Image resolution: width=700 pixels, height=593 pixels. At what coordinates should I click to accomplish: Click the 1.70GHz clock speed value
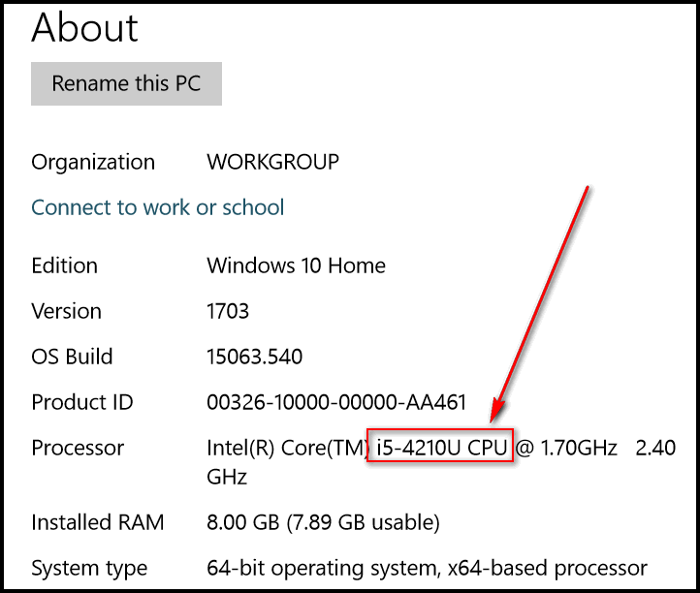pyautogui.click(x=579, y=448)
